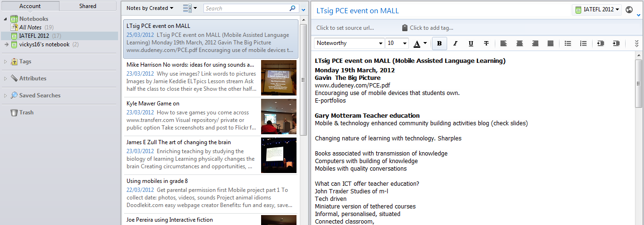The height and width of the screenshot is (225, 644).
Task: Click the vickys16's notebook icon
Action: pos(14,44)
